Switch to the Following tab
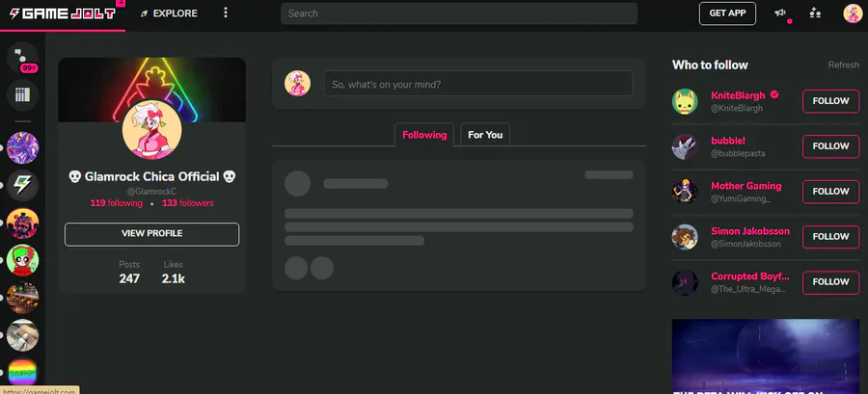 click(x=424, y=135)
